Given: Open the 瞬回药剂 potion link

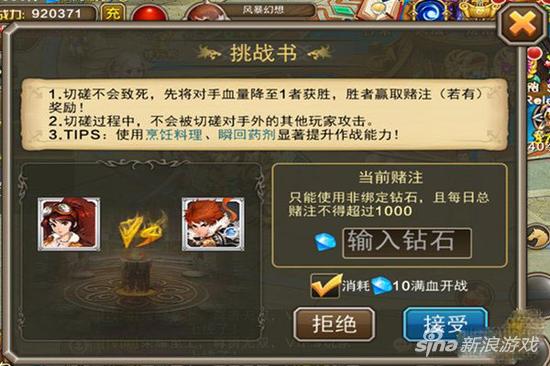Looking at the screenshot, I should [247, 135].
